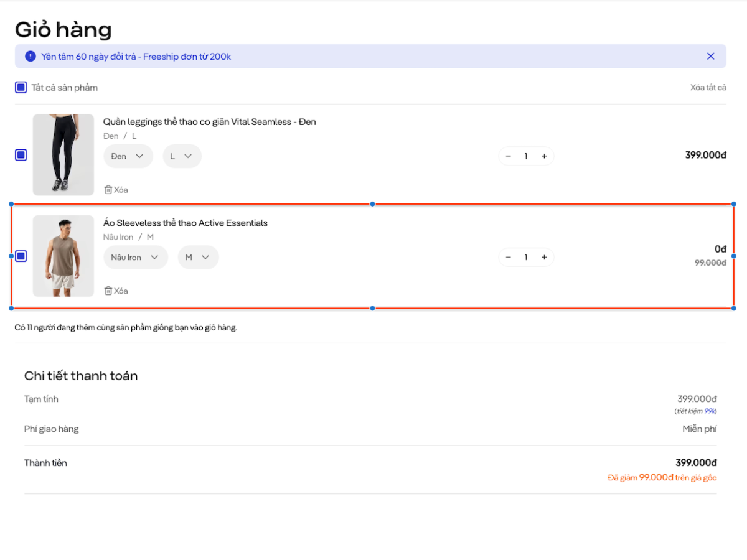Expand the 'Nâu Iron' color dropdown
747x560 pixels.
(x=135, y=258)
